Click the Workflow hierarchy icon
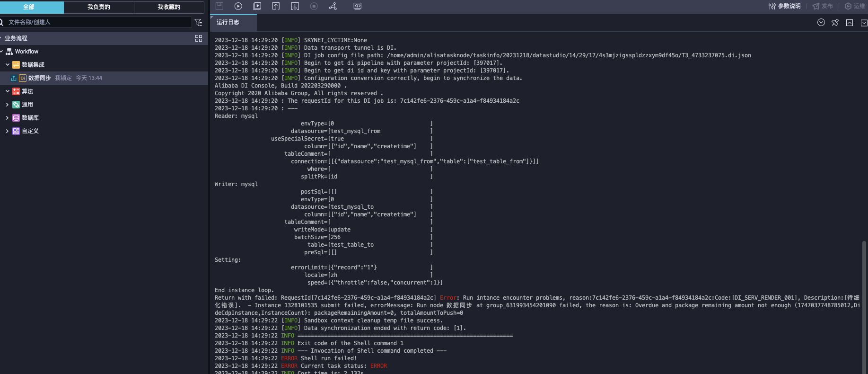868x374 pixels. (9, 52)
